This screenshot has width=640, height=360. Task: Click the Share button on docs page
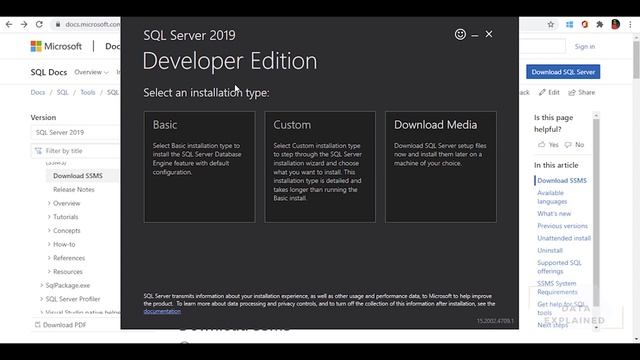click(x=582, y=92)
